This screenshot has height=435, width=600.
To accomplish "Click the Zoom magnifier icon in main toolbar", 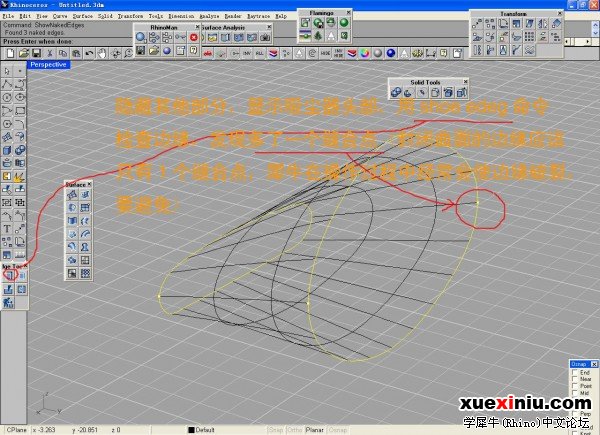I will 129,53.
